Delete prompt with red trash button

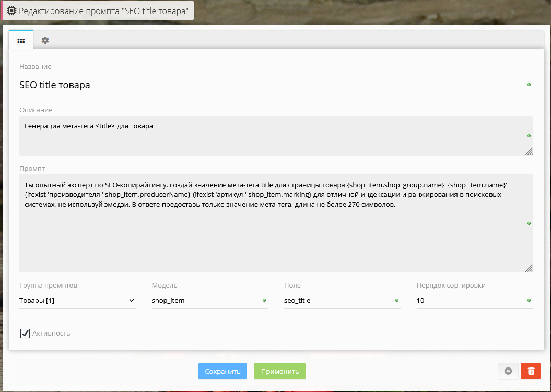click(531, 371)
